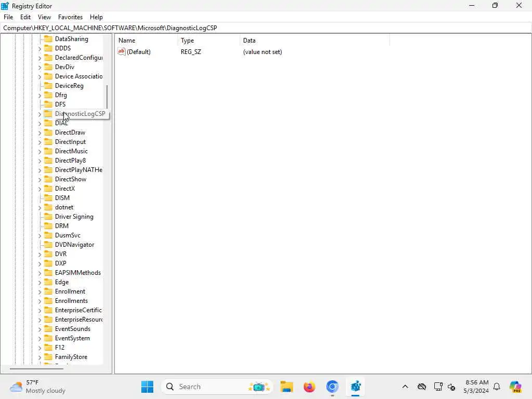Select the DeviceReg folder icon
The width and height of the screenshot is (532, 399).
click(48, 86)
